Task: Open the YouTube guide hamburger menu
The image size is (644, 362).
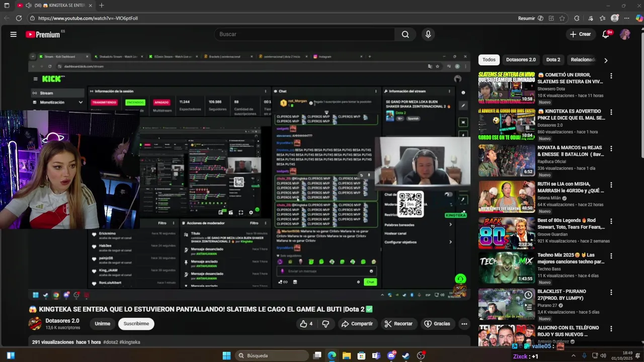Action: (x=14, y=34)
